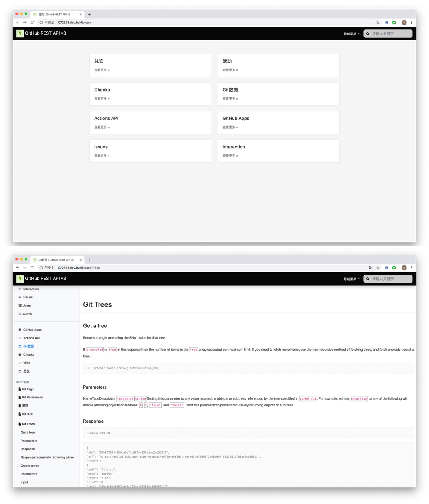This screenshot has width=429, height=504.
Task: Select the Git数据 browser tab
Action: tap(57, 260)
